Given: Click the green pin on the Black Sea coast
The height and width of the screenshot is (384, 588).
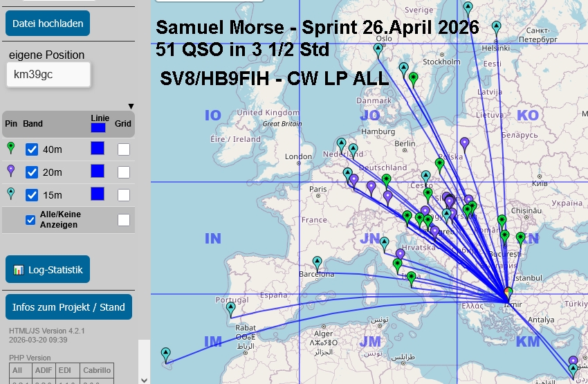Looking at the screenshot, I should [x=520, y=239].
